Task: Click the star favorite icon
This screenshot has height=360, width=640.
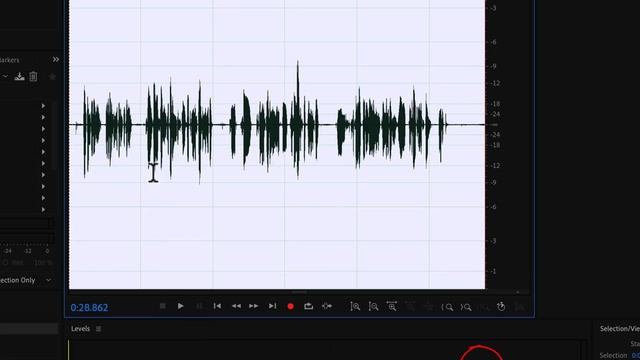Action: [52, 76]
